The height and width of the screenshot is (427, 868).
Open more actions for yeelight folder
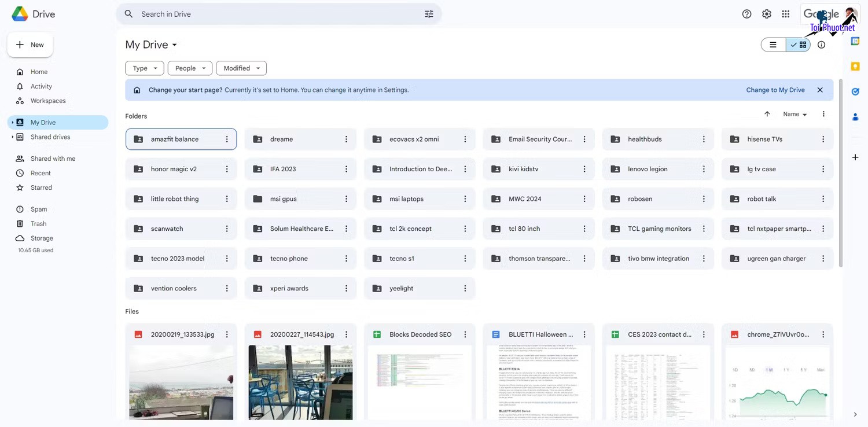pos(465,289)
